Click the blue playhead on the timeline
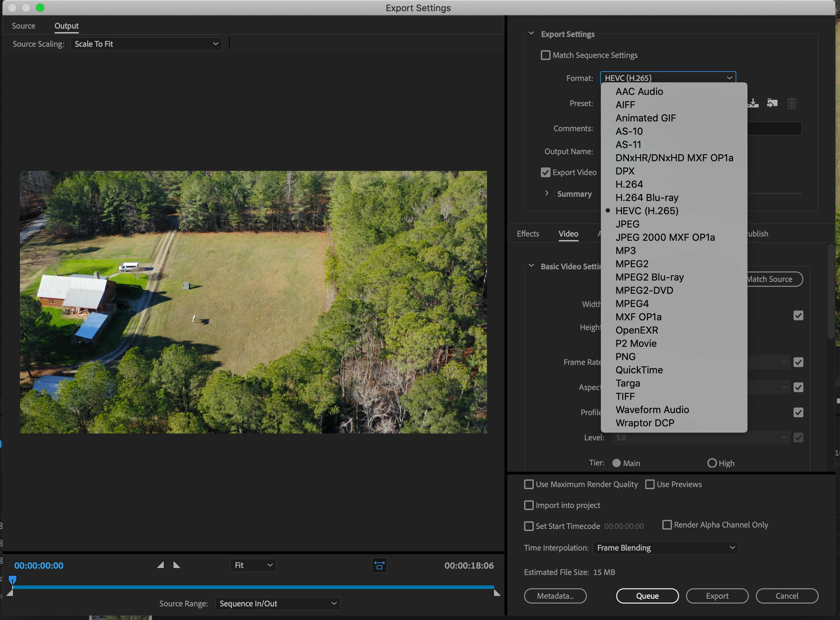Screen dimensions: 840x620 12,580
